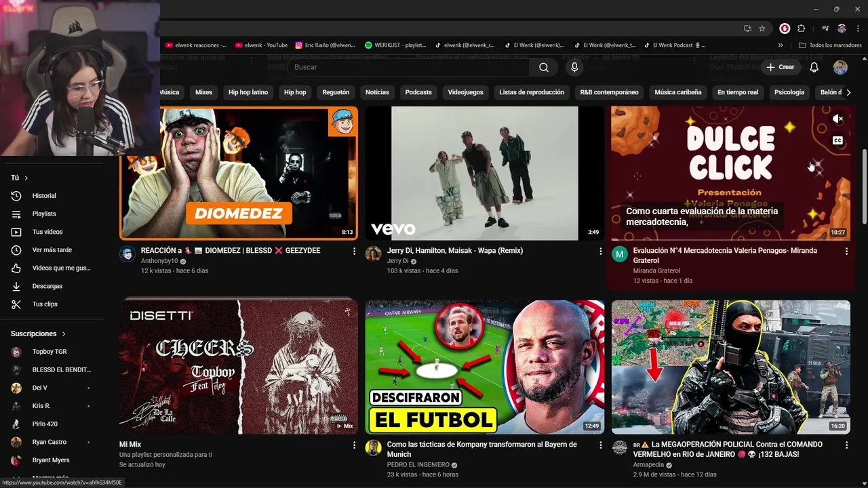Image resolution: width=868 pixels, height=488 pixels.
Task: Open YouTube notifications bell
Action: click(814, 67)
